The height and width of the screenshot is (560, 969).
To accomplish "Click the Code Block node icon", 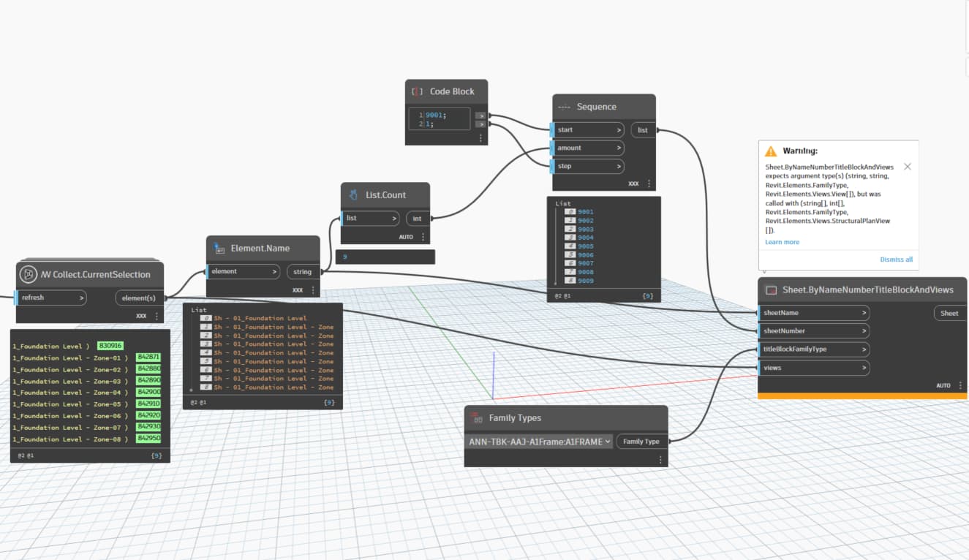I will pos(418,92).
